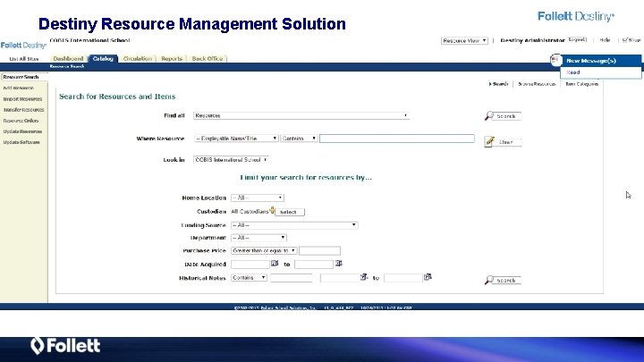Open the Browse Resources sub-tab
The height and width of the screenshot is (362, 644).
click(537, 84)
